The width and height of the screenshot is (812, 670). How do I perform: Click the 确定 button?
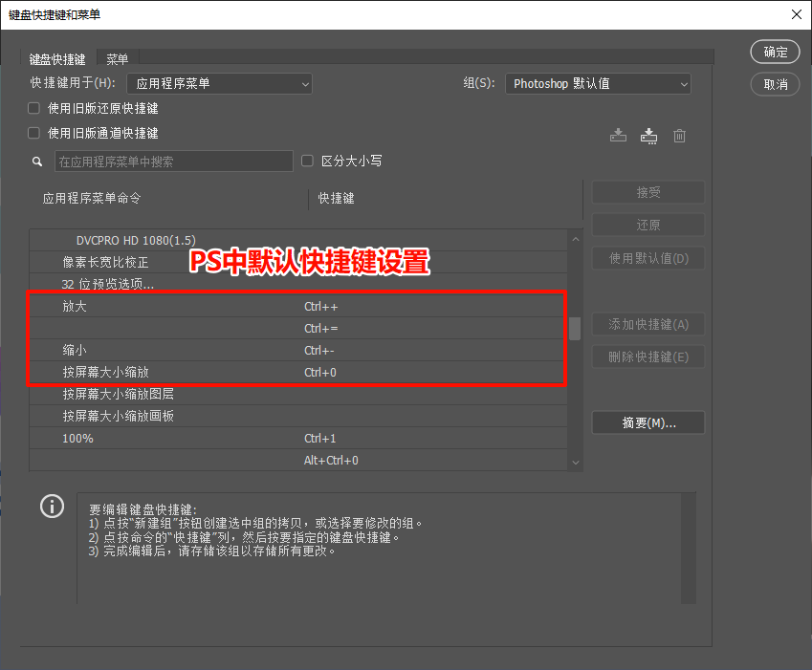776,52
